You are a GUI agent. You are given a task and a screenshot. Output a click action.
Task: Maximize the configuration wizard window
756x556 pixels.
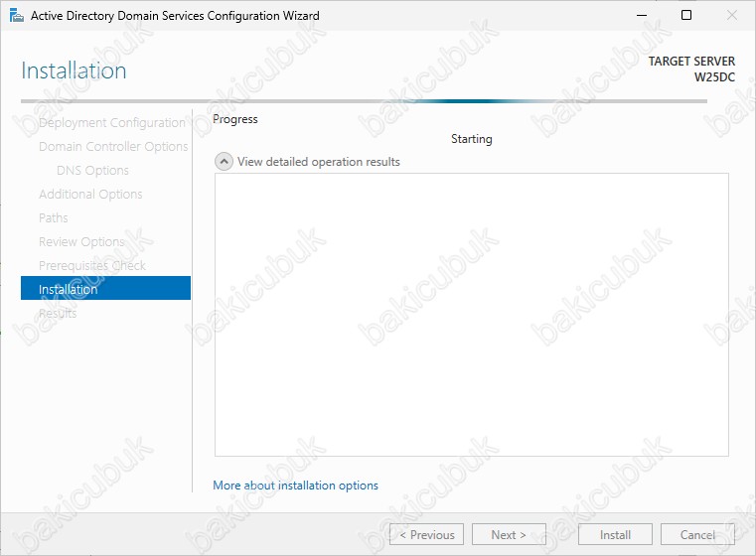click(x=686, y=16)
